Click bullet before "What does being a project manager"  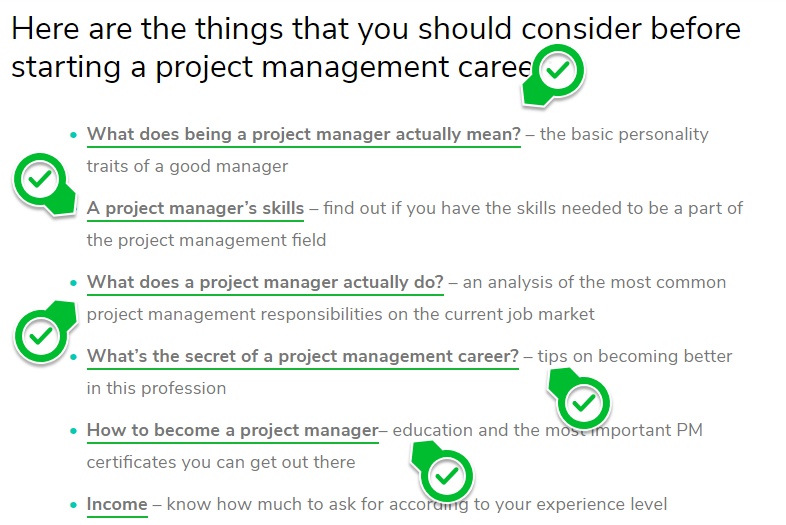point(73,135)
